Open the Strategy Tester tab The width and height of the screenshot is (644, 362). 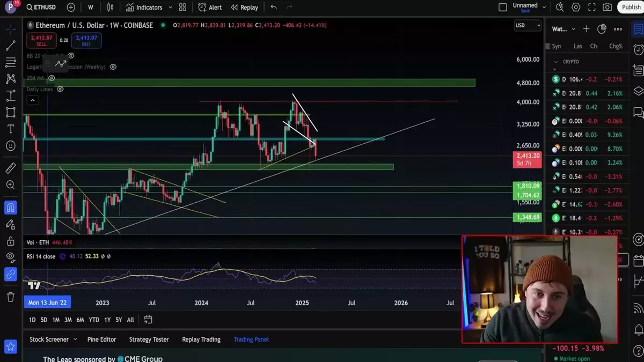(149, 339)
